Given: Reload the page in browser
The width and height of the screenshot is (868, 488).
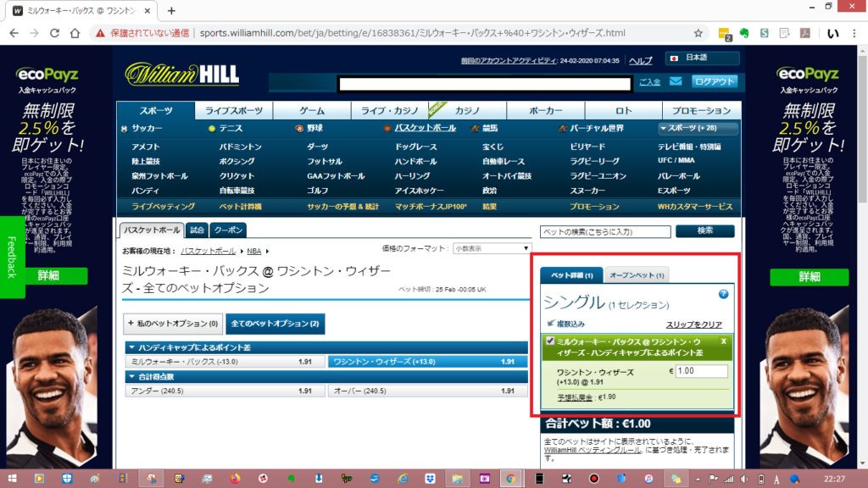Looking at the screenshot, I should tap(54, 33).
